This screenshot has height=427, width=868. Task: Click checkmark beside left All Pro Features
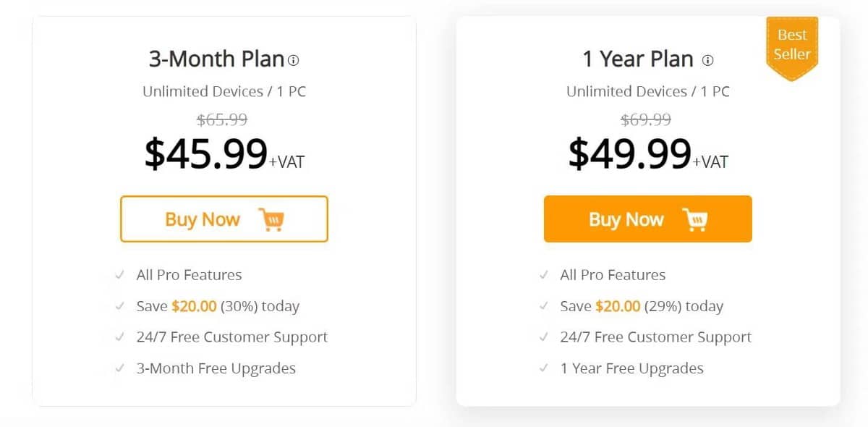(x=119, y=275)
